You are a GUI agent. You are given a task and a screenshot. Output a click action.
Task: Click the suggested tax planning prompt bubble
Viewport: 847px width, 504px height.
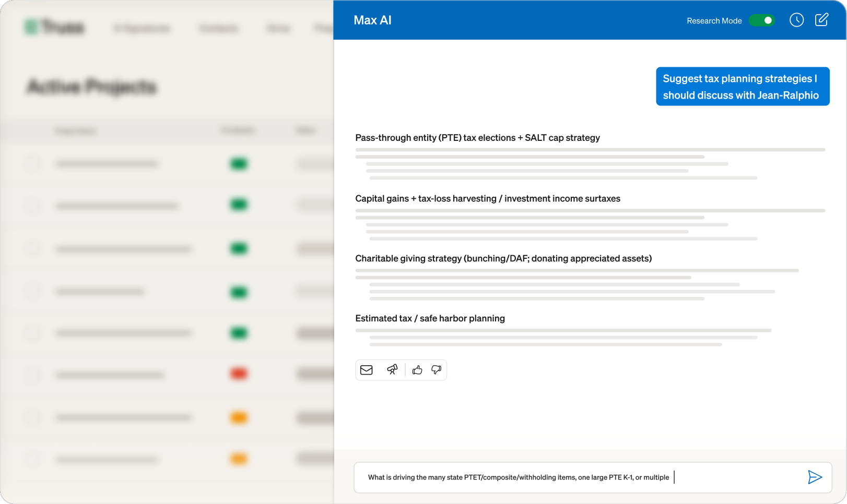tap(743, 87)
